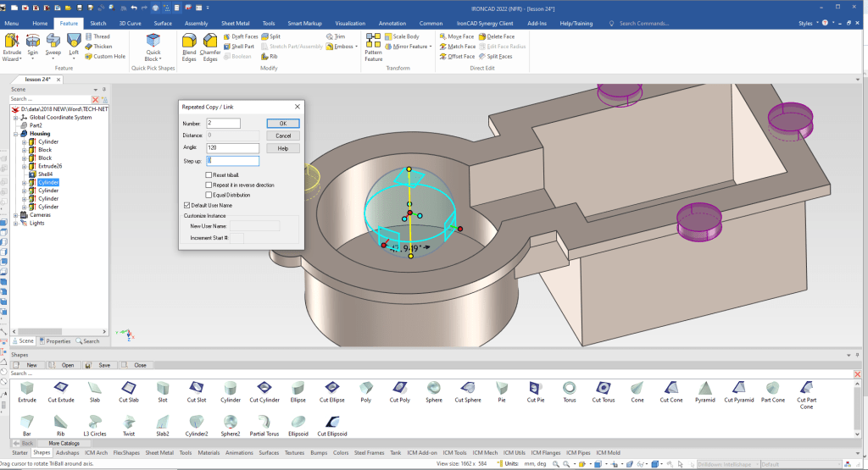
Task: Select the Loft feature tool
Action: (74, 41)
